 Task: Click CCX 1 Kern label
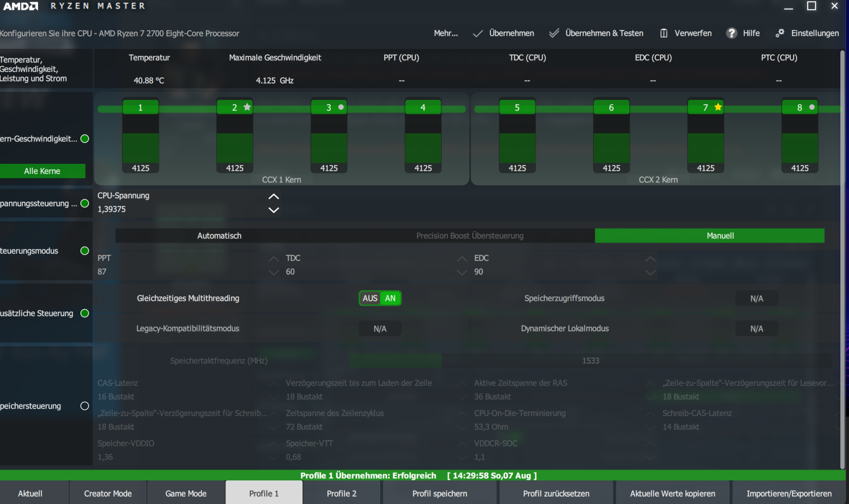click(x=281, y=180)
